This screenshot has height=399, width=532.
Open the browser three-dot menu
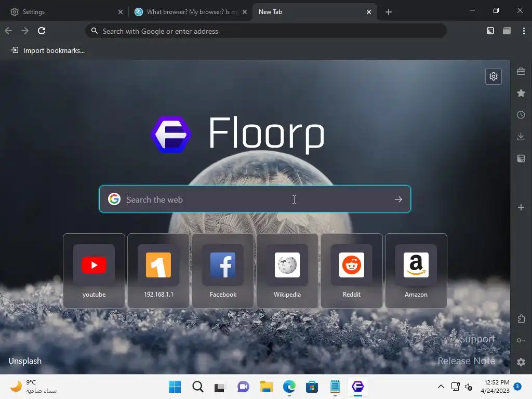click(x=524, y=31)
